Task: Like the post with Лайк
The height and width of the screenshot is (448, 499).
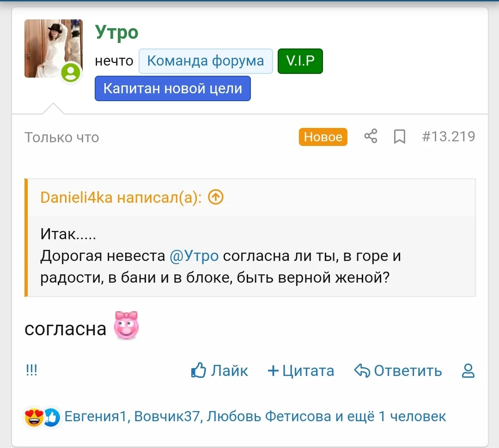Action: (x=219, y=371)
